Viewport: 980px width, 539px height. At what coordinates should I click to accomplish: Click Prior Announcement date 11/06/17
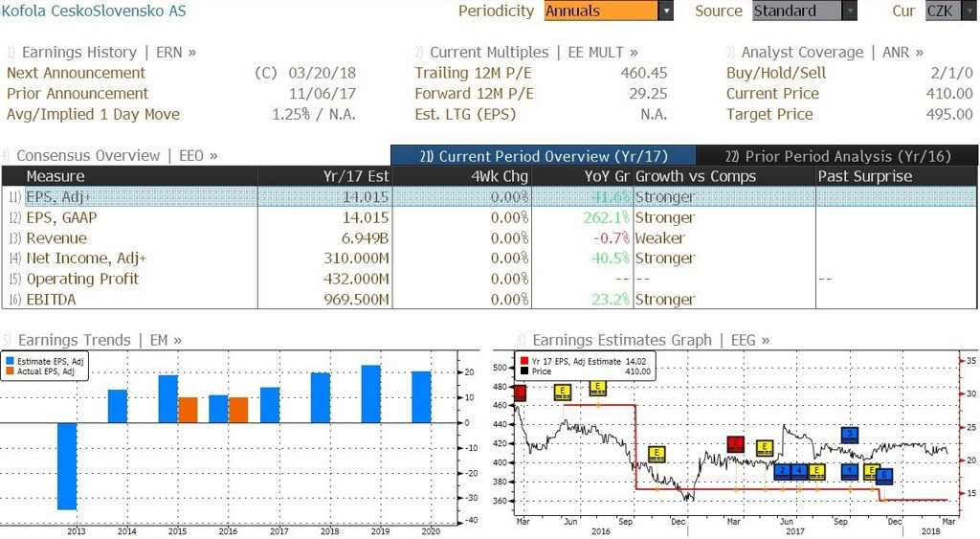[322, 94]
